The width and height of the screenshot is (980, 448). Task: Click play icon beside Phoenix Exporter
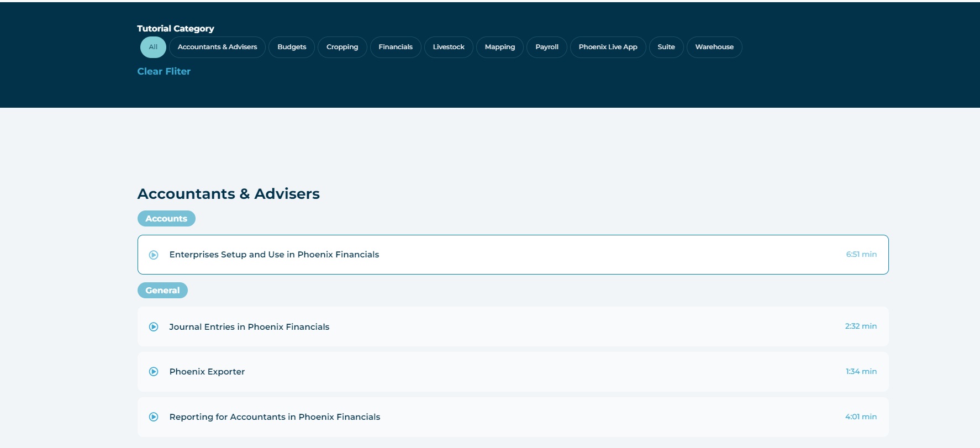coord(154,372)
